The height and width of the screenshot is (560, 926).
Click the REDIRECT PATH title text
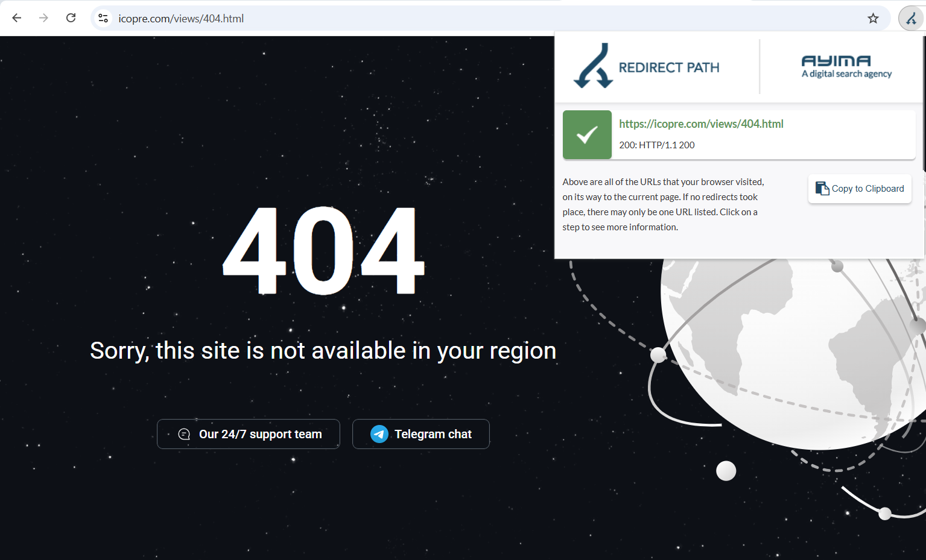pos(669,68)
